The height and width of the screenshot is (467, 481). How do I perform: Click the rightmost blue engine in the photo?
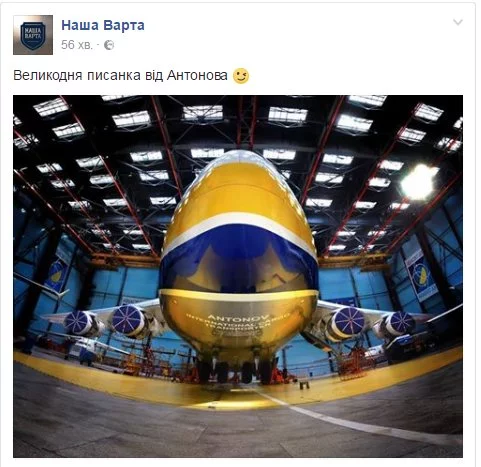pyautogui.click(x=399, y=323)
